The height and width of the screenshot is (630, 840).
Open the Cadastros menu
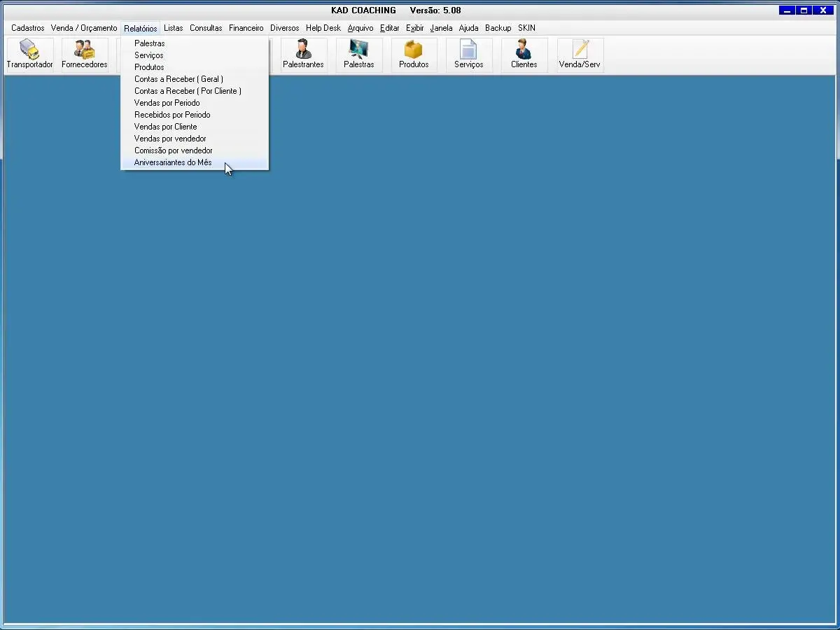(27, 28)
